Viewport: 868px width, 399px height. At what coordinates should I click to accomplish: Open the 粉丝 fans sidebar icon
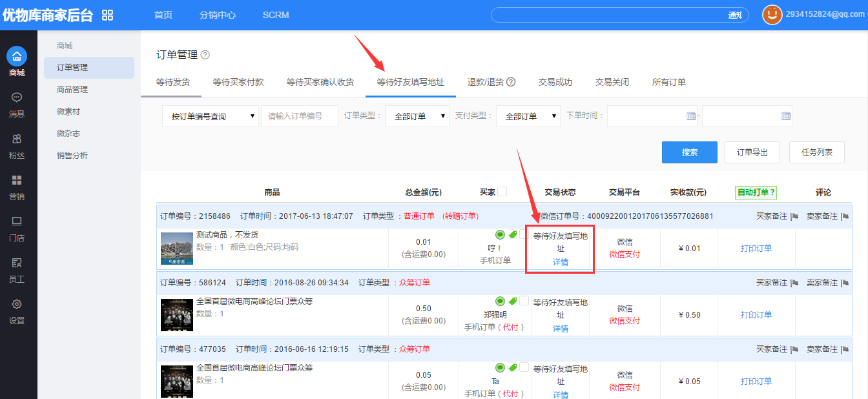pos(17,145)
